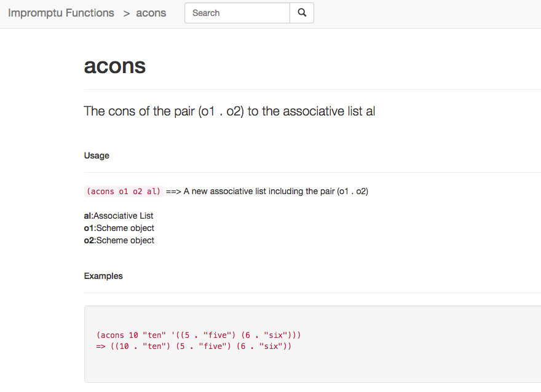Screen dimensions: 541x392
Task: Select the o2 Scheme object parameter
Action: [119, 241]
